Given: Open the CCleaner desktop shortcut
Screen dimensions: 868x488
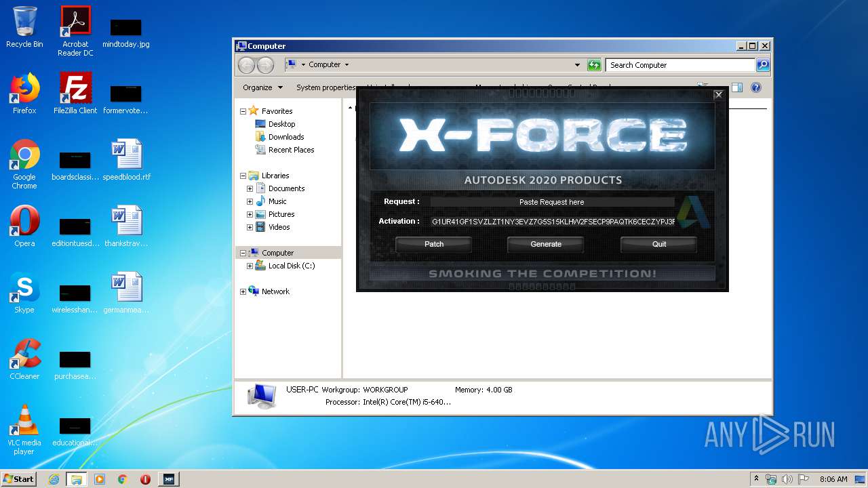Looking at the screenshot, I should [24, 359].
